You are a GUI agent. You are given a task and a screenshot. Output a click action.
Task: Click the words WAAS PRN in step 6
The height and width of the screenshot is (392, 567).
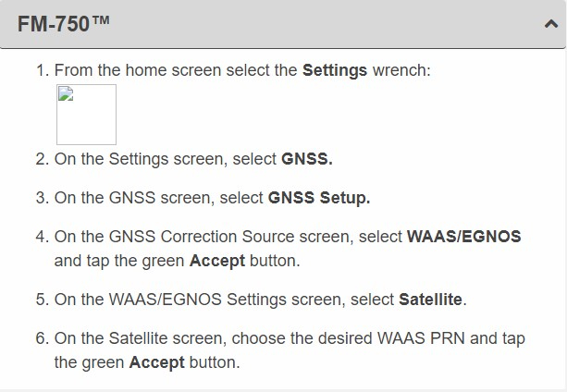[x=421, y=338]
